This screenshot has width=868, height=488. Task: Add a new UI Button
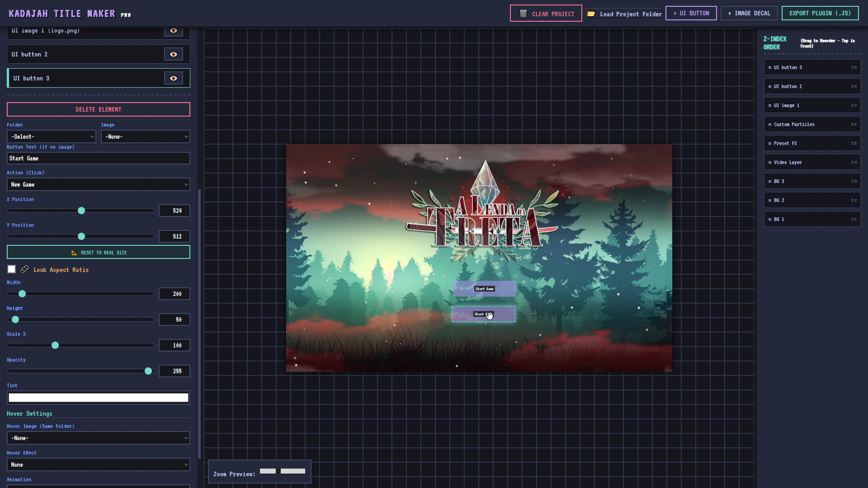pyautogui.click(x=691, y=13)
